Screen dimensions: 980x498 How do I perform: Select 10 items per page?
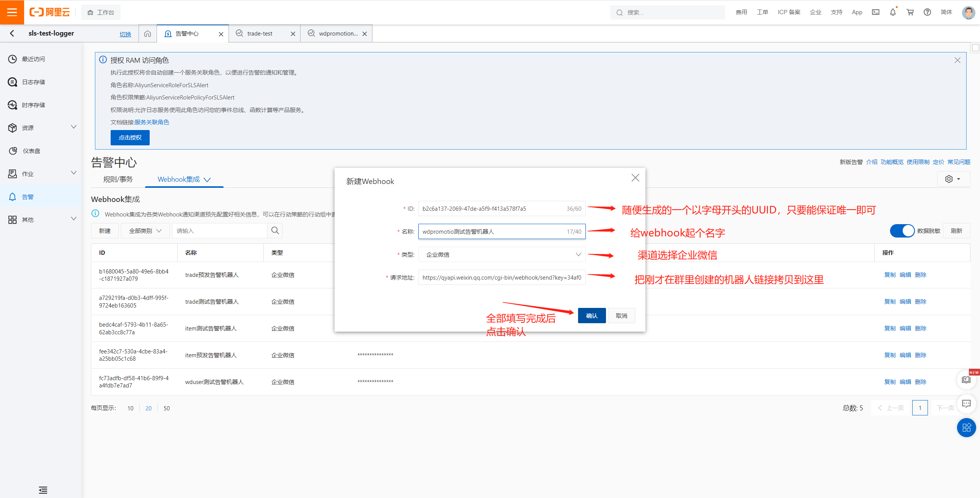click(130, 408)
